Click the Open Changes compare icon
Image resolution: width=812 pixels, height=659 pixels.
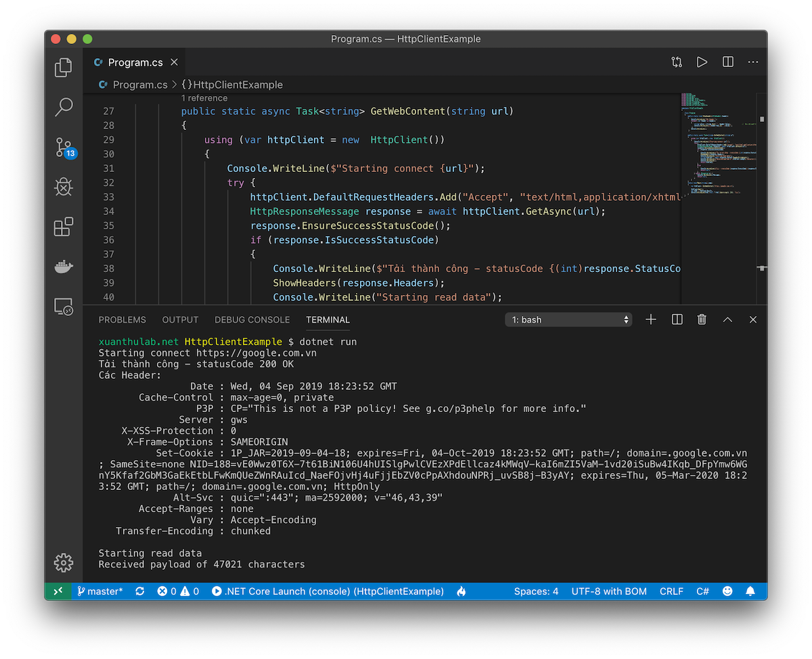click(x=677, y=62)
